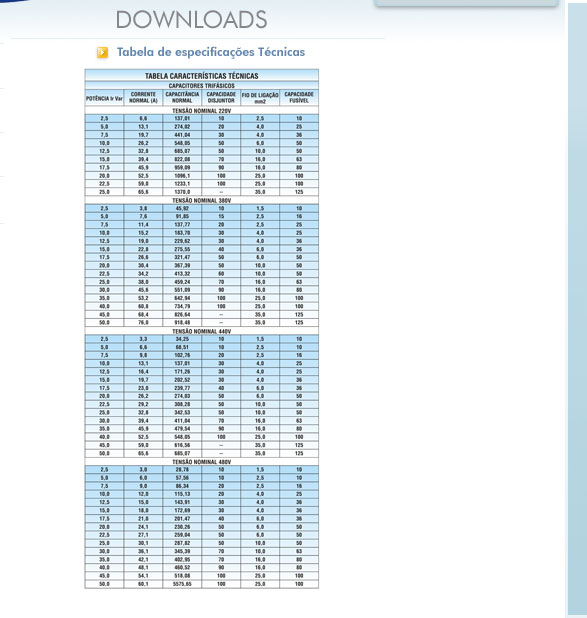The image size is (587, 618).
Task: Click current cell '16,4'
Action: [143, 372]
